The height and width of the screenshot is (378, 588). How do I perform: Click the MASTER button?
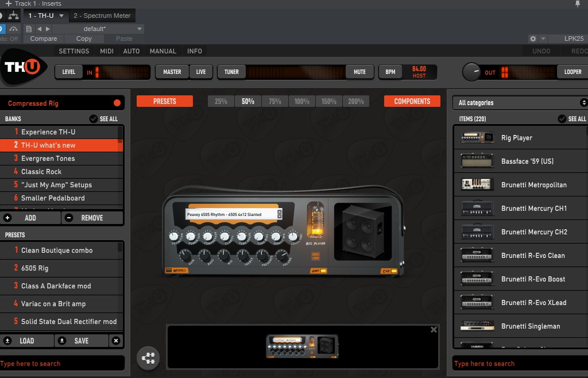pos(172,72)
